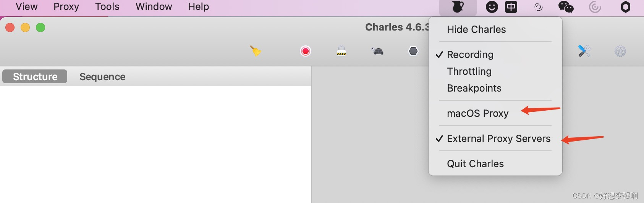Click the broom clear session icon
Viewport: 644px width, 203px height.
click(x=256, y=51)
